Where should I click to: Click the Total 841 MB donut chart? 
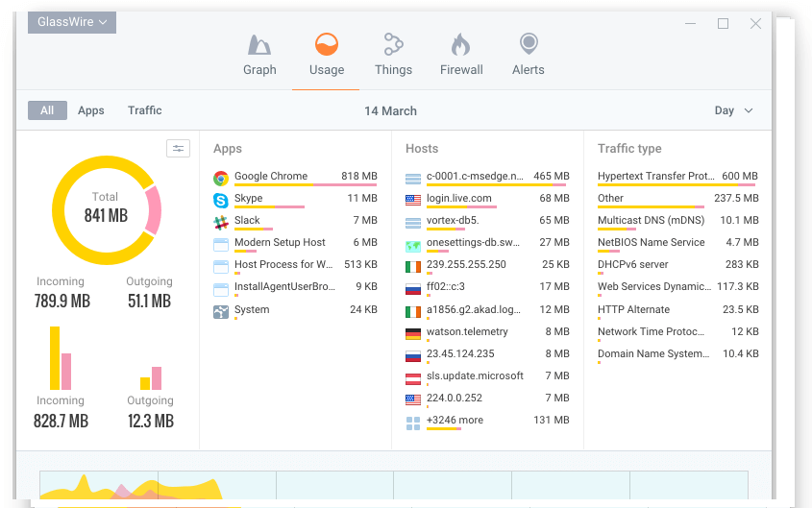106,210
